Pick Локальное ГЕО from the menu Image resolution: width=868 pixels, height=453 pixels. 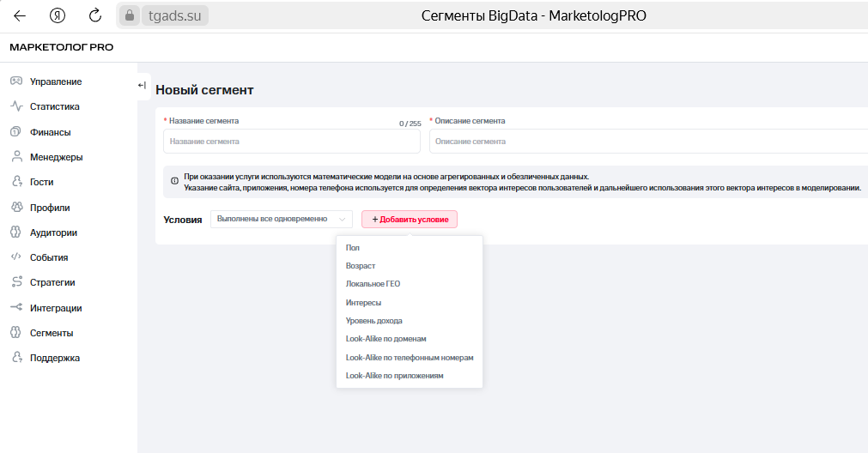pyautogui.click(x=373, y=284)
